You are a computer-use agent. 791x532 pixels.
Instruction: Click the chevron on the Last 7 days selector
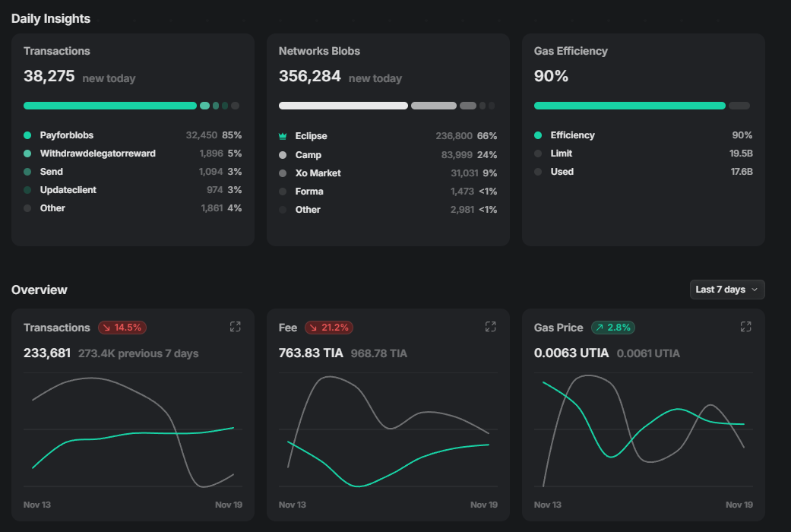754,290
